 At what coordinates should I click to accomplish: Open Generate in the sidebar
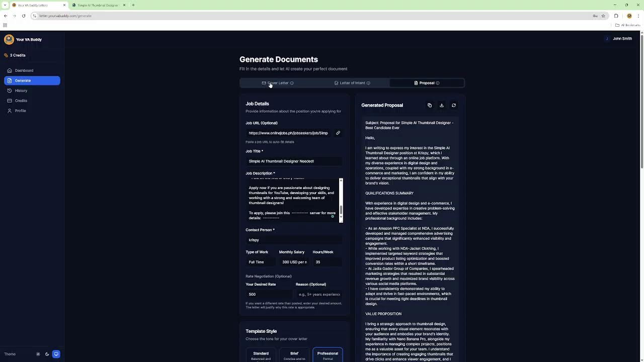coord(32,80)
